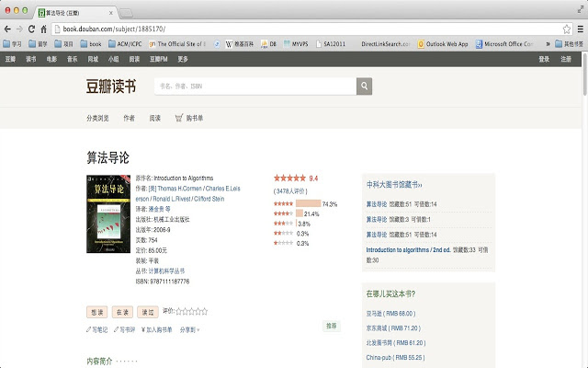Mark the book as 读过
This screenshot has width=588, height=368.
pyautogui.click(x=147, y=312)
